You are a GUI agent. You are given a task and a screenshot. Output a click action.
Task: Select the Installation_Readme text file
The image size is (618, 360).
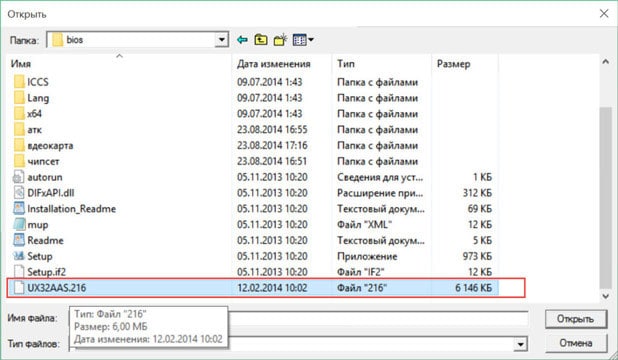[71, 209]
